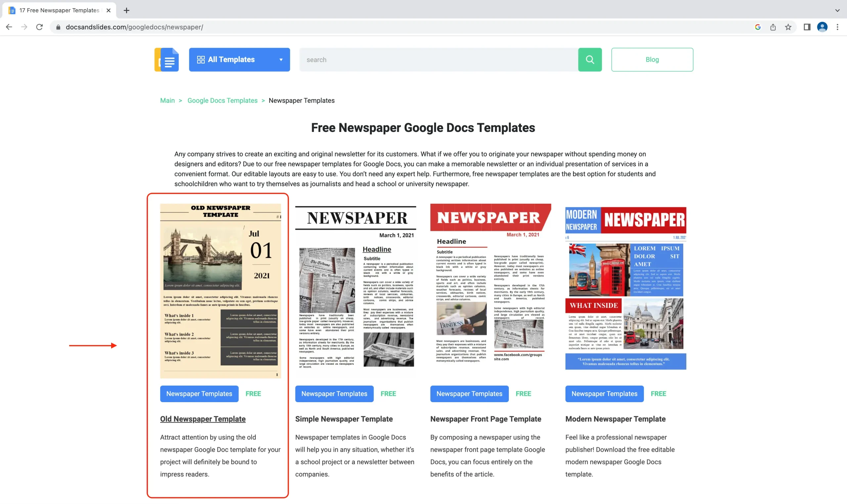Click Newspaper Templates button under Simple Newspaper Template

point(334,394)
